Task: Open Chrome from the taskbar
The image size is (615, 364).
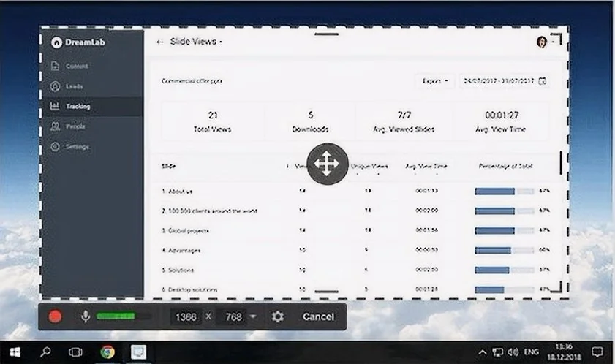Action: click(107, 352)
